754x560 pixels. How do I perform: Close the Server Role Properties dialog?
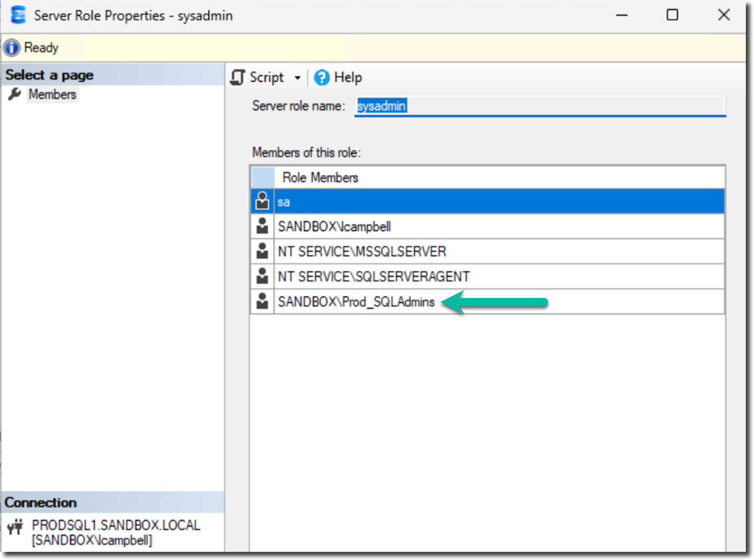click(724, 15)
